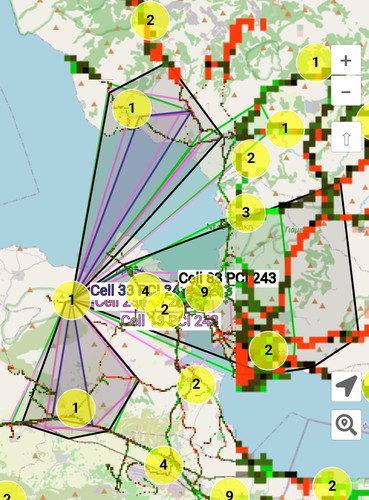369x500 pixels.
Task: Zoom out with the minus button
Action: point(346,91)
